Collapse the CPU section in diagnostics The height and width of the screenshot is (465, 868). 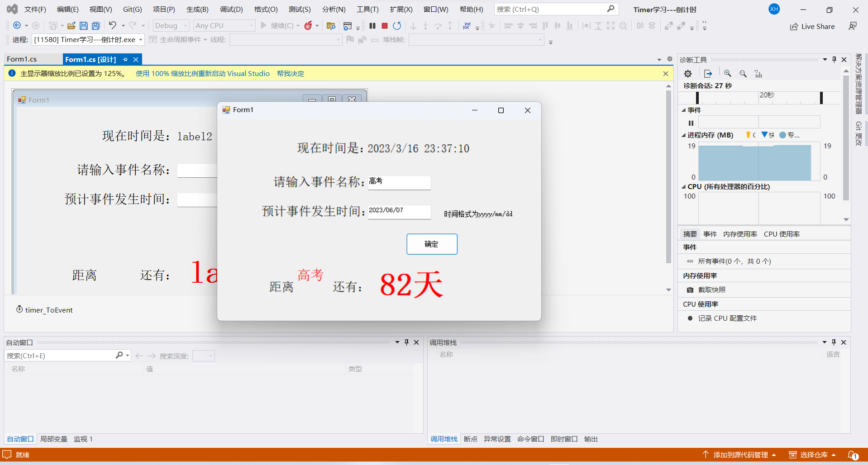683,186
